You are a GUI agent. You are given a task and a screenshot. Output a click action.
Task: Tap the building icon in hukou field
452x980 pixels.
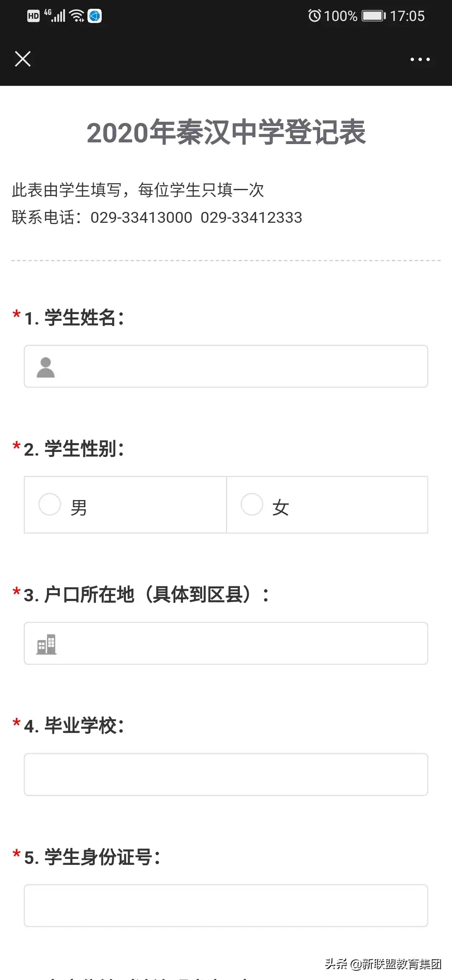tap(46, 644)
